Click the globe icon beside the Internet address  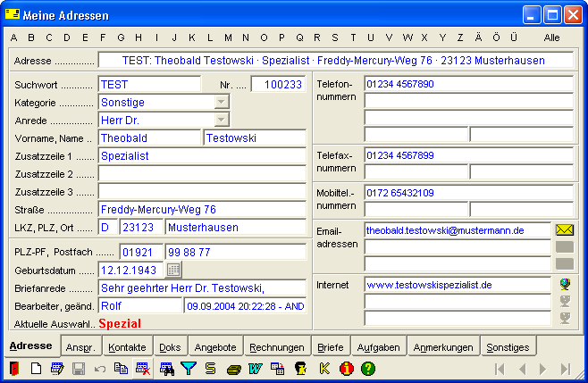[x=565, y=285]
